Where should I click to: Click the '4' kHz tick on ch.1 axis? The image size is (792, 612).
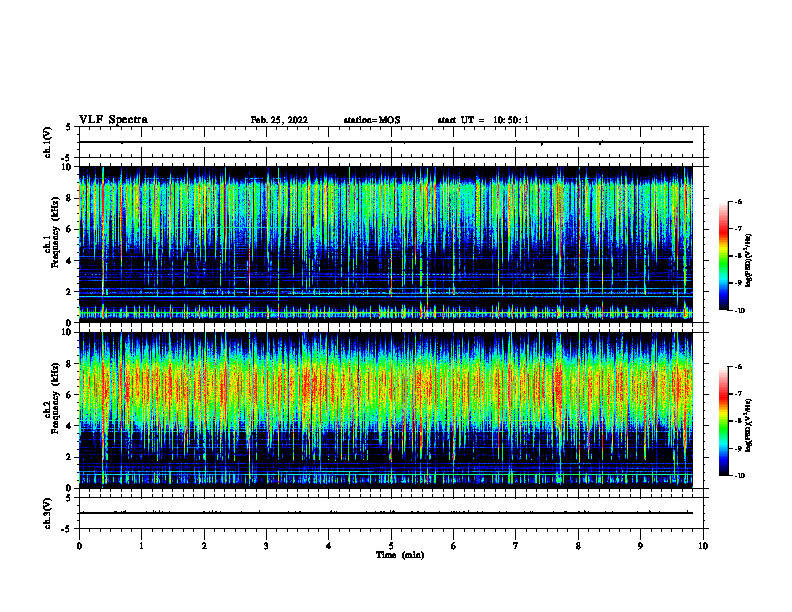(x=69, y=261)
